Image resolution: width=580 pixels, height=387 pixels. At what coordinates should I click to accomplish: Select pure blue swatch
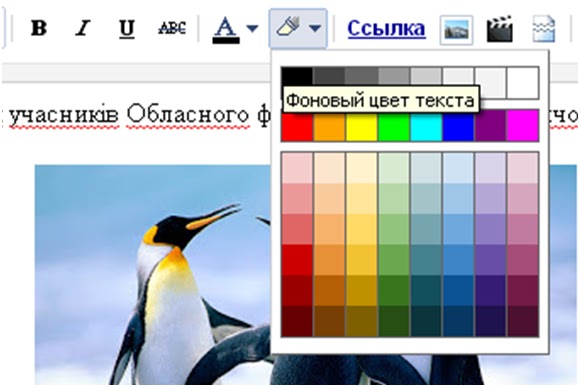458,126
